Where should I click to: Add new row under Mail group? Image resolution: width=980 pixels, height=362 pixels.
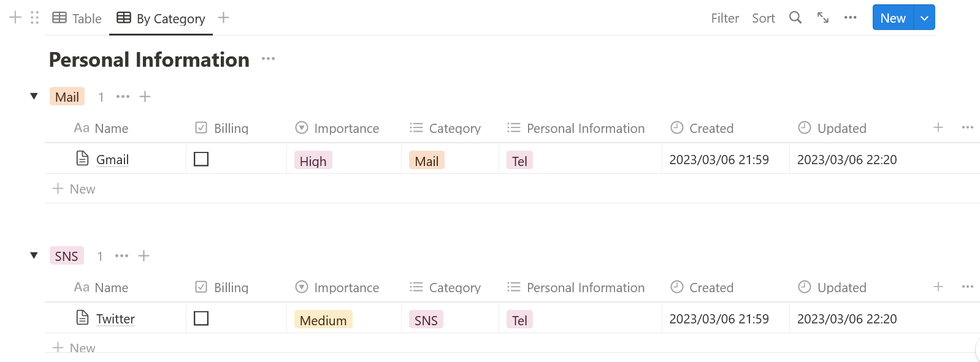coord(74,189)
